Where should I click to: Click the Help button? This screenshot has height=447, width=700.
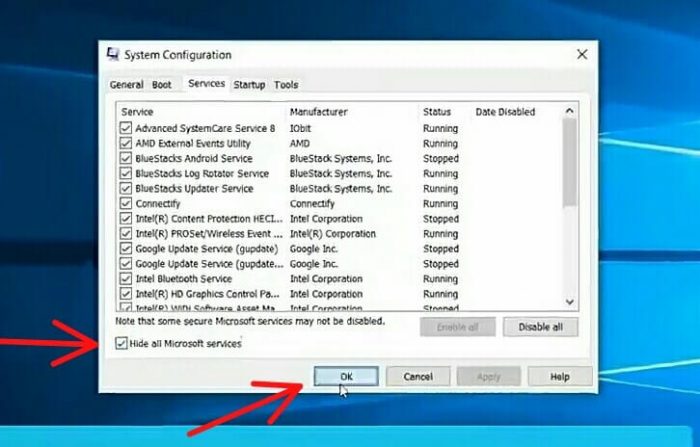pyautogui.click(x=560, y=376)
